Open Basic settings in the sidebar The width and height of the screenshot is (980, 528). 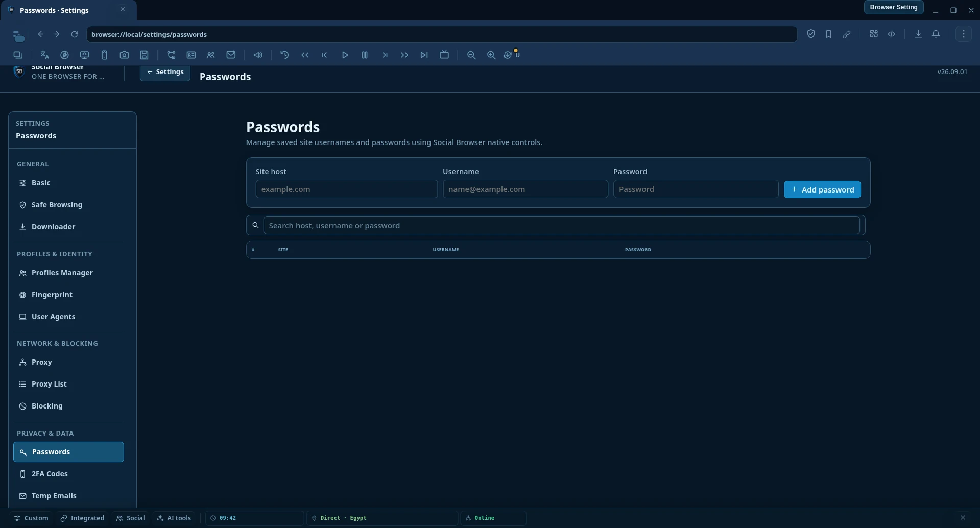(68, 183)
